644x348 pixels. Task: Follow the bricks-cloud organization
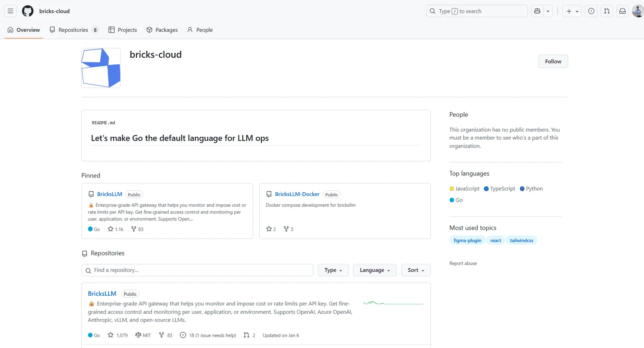(553, 61)
